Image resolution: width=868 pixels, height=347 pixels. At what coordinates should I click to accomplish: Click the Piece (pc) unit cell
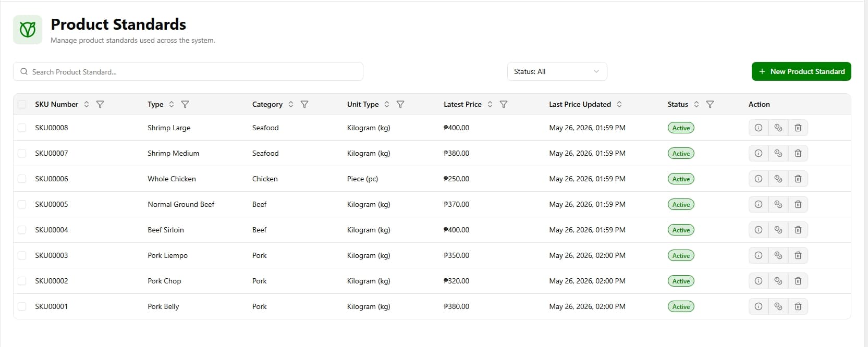pyautogui.click(x=362, y=179)
